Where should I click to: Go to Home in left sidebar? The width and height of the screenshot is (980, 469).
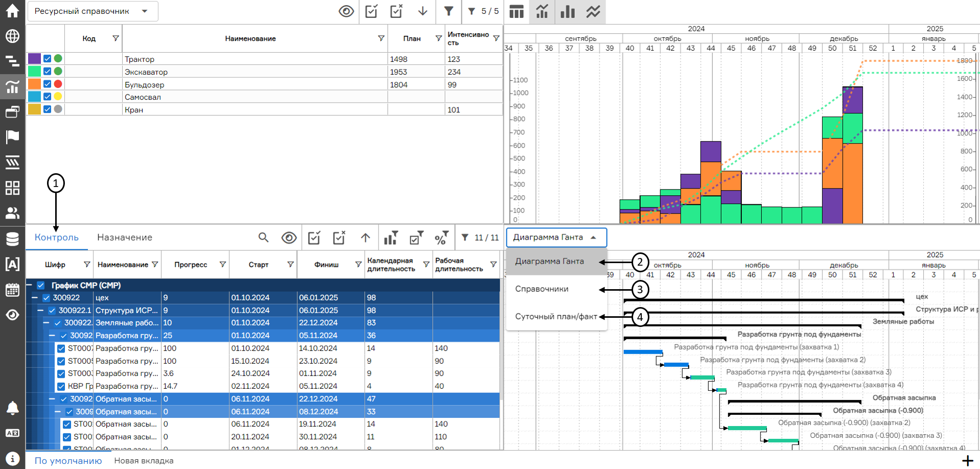(12, 11)
